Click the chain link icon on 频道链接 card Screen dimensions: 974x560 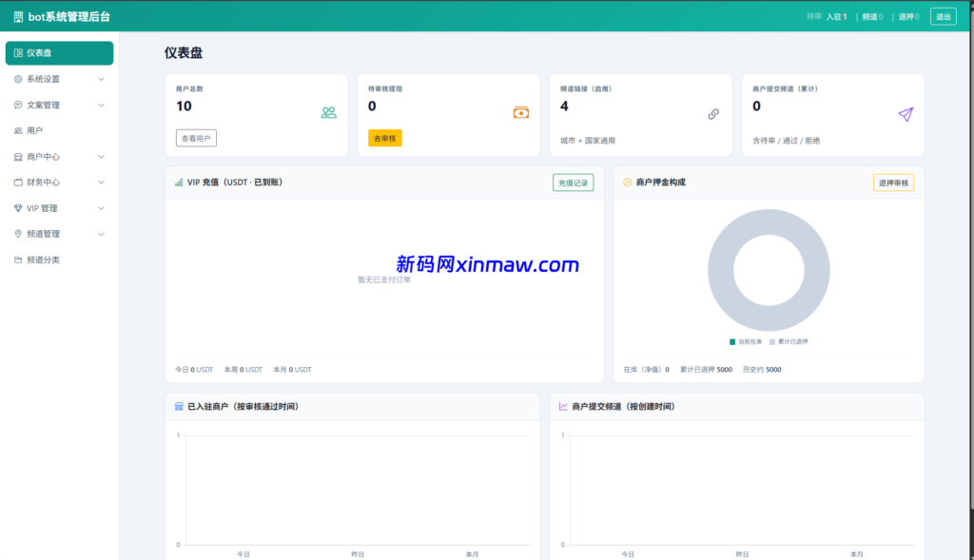713,114
